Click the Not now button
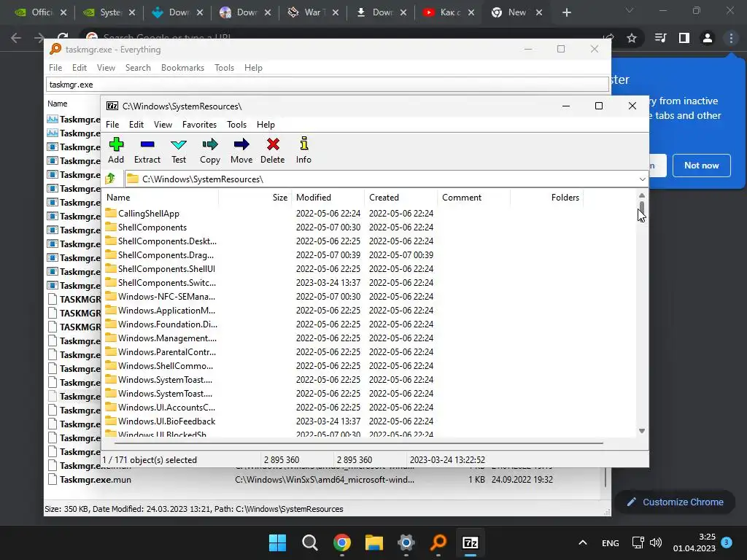The height and width of the screenshot is (560, 747). click(701, 166)
